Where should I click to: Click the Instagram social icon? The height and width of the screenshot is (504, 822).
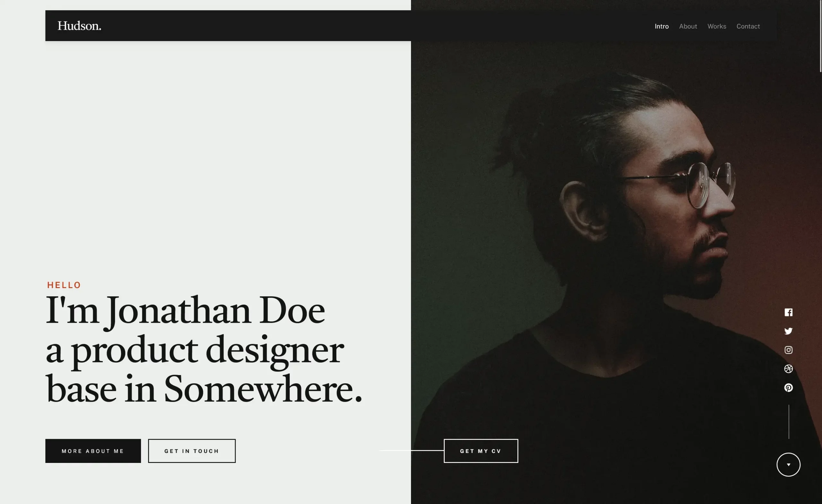coord(789,350)
